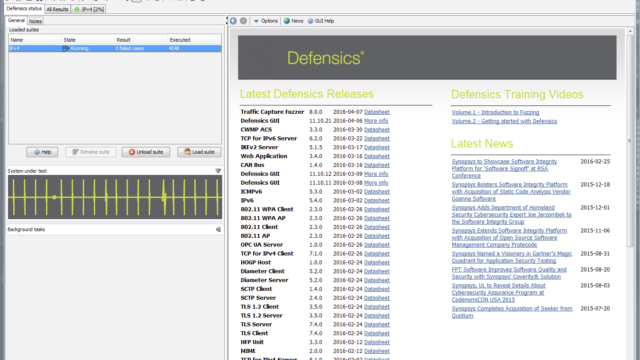Collapse the System under test panel
The height and width of the screenshot is (360, 640).
[218, 171]
